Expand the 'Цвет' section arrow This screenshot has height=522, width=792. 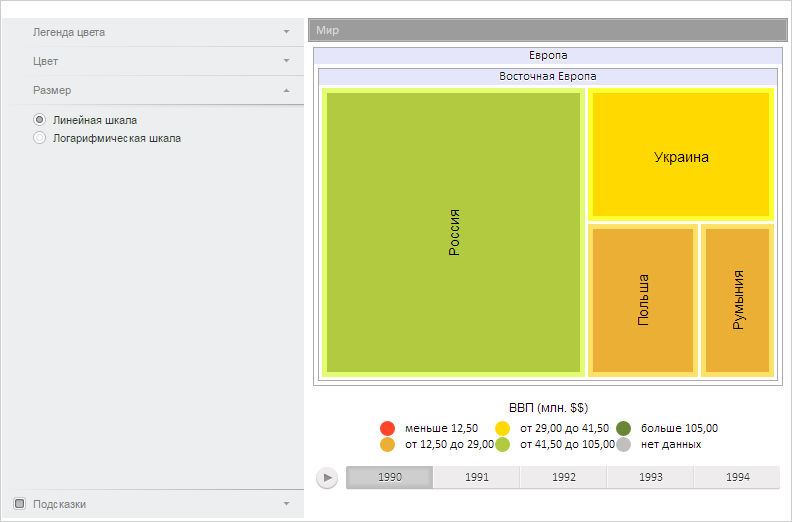[286, 61]
